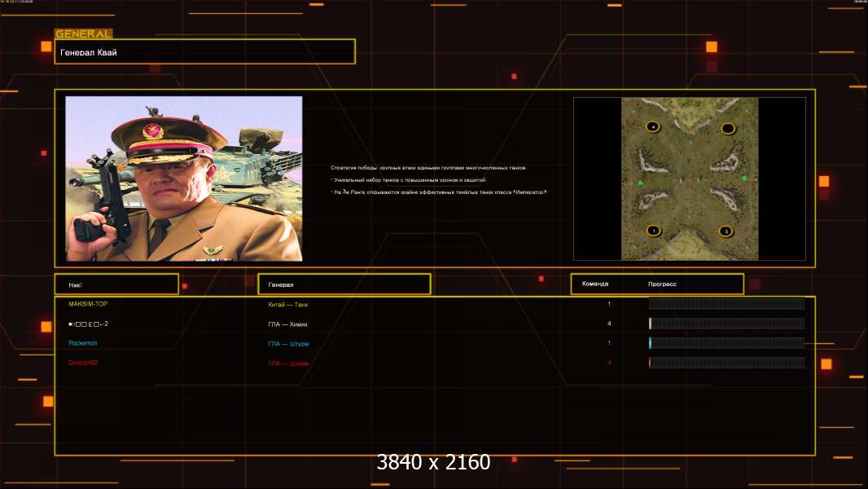Click start position 1 on the map
This screenshot has height=489, width=868.
click(652, 231)
